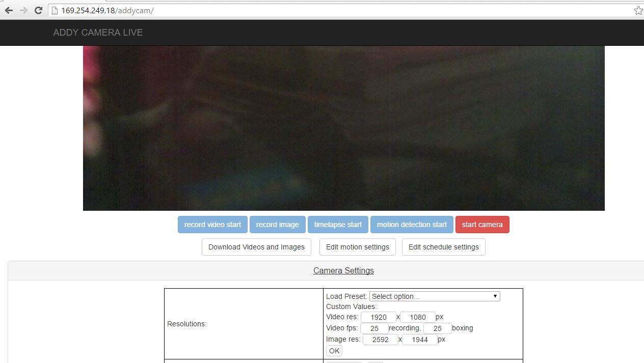Viewport: 644px width, 363px height.
Task: Start motion detection
Action: pyautogui.click(x=412, y=225)
